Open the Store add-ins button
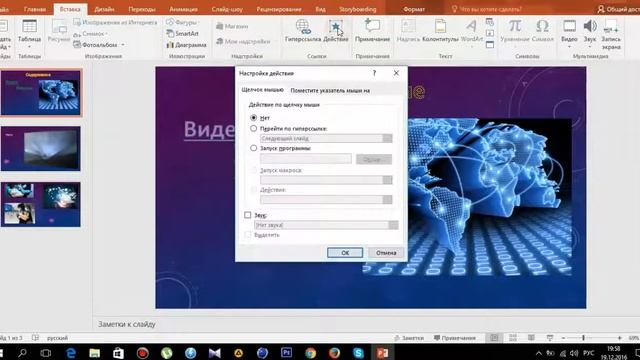Screen dimensions: 640x360 (x=232, y=26)
